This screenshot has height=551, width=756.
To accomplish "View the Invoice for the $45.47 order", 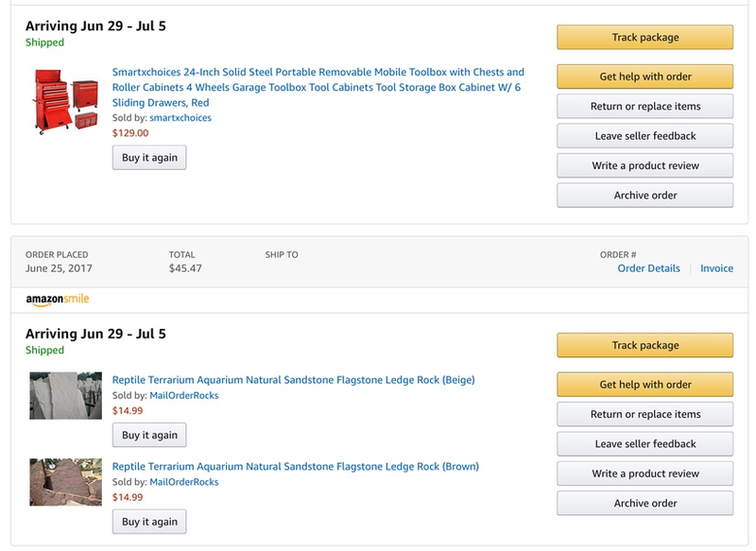I will 716,268.
